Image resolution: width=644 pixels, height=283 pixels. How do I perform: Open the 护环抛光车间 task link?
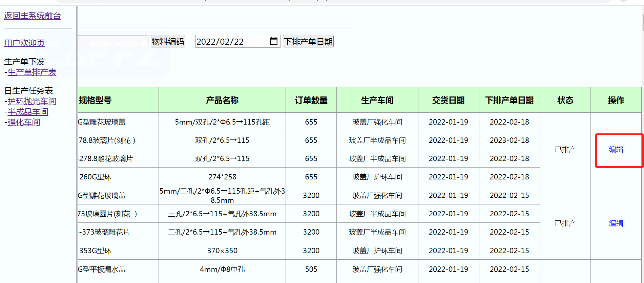click(32, 101)
